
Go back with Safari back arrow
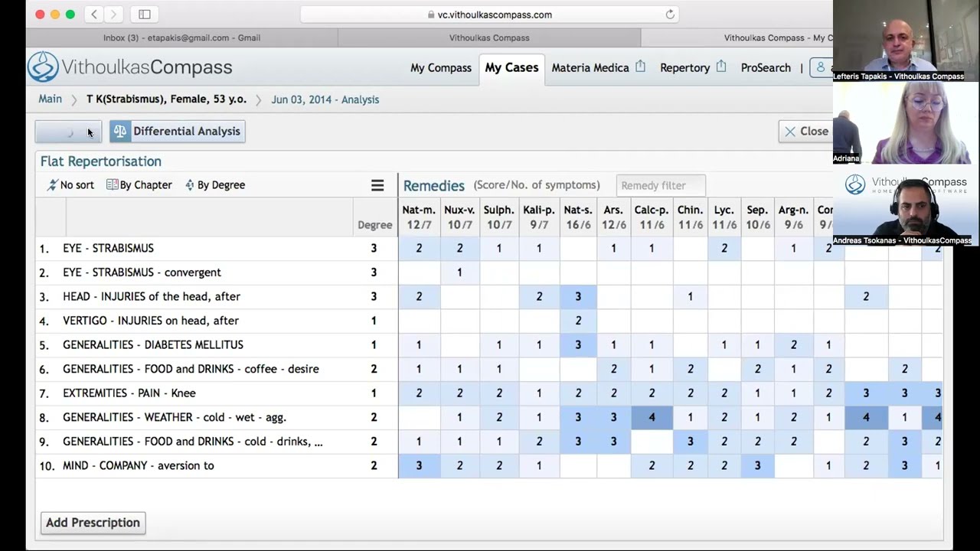[x=94, y=15]
